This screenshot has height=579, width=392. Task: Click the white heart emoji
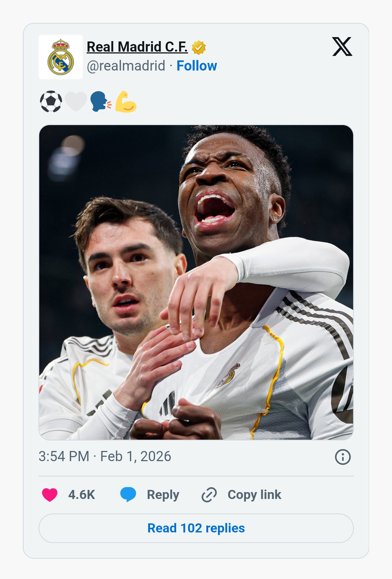pos(76,101)
